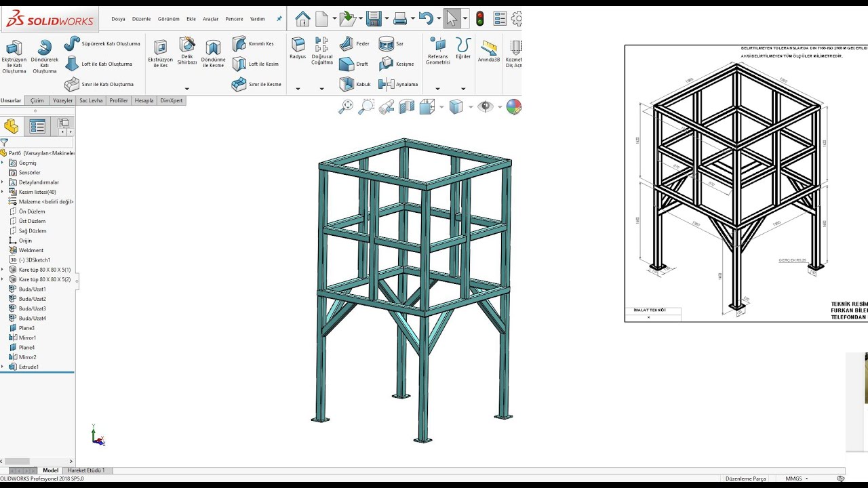Click Ekstrüzyon ile Katı Oluşturma tool
The height and width of the screenshot is (488, 868).
click(14, 57)
